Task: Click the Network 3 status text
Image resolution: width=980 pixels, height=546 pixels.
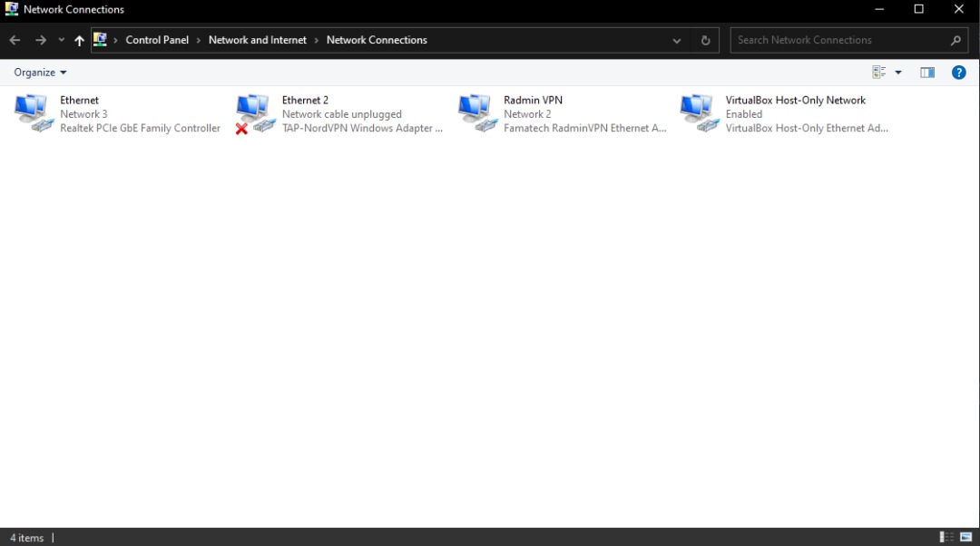Action: pyautogui.click(x=83, y=114)
